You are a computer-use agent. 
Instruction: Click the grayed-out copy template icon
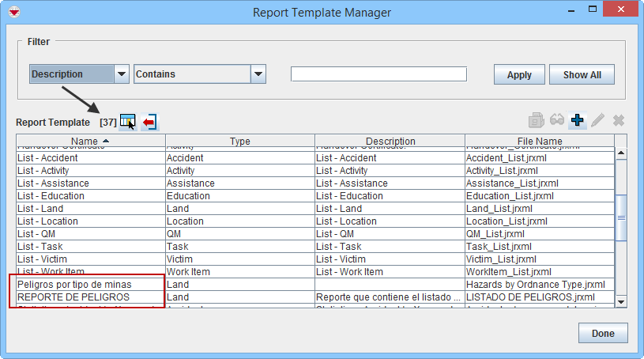(x=537, y=120)
